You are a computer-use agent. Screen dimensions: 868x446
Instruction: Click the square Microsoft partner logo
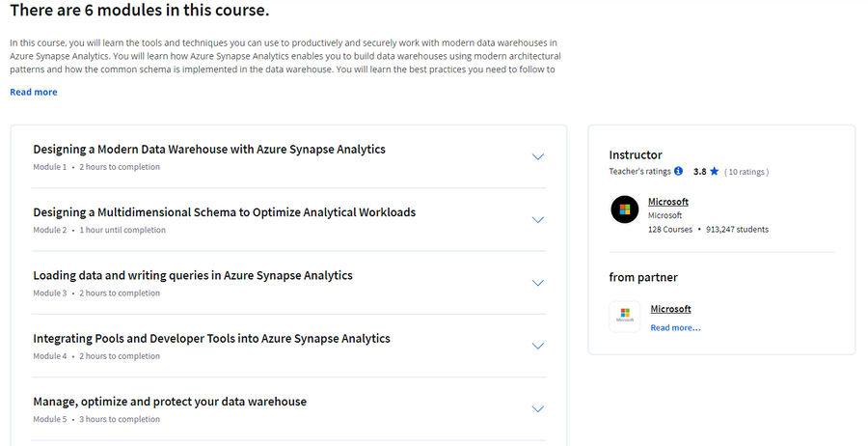(x=625, y=317)
